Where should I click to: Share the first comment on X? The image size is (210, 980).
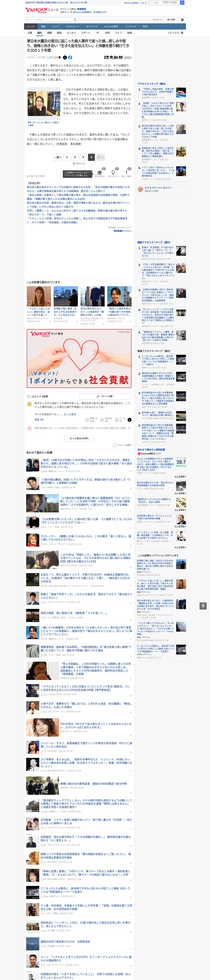130,420
